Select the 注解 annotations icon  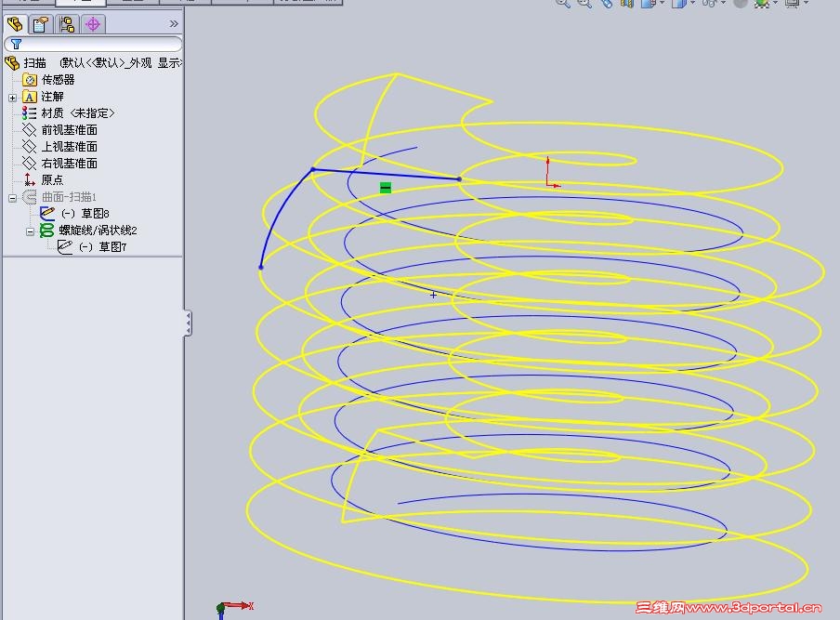point(30,97)
